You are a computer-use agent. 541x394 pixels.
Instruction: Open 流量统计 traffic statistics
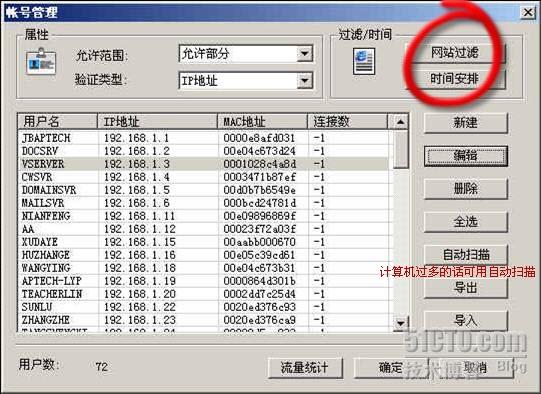pos(305,367)
